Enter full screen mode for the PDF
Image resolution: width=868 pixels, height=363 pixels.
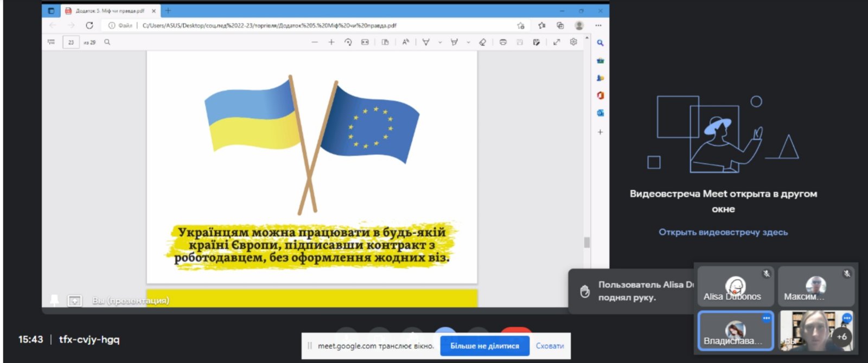[x=557, y=42]
